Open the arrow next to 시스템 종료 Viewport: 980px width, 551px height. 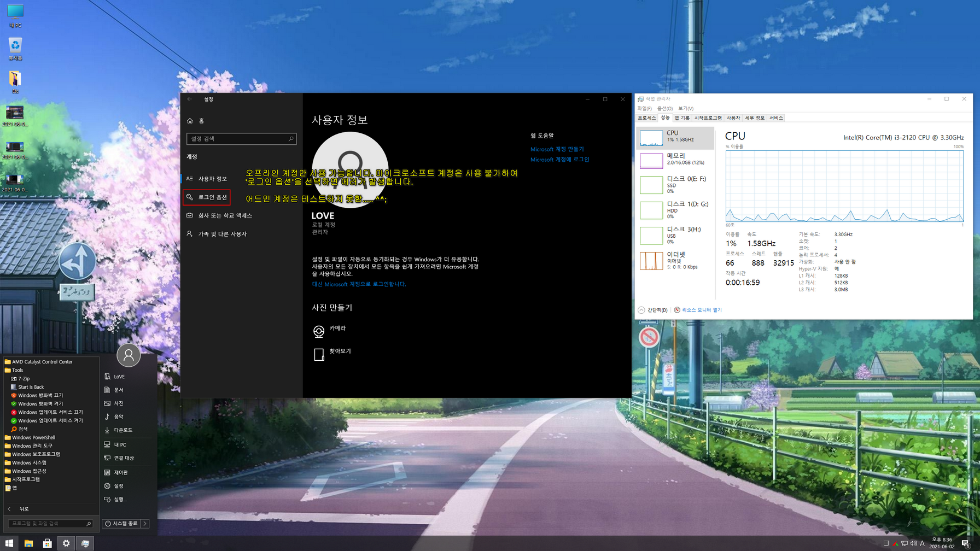[x=145, y=524]
